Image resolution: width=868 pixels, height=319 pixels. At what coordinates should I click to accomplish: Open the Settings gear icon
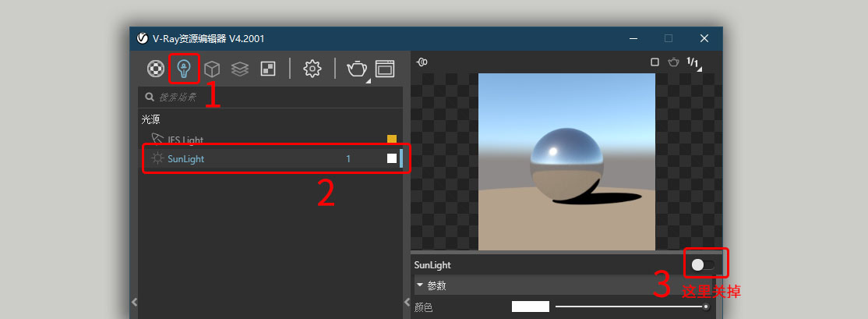coord(312,69)
